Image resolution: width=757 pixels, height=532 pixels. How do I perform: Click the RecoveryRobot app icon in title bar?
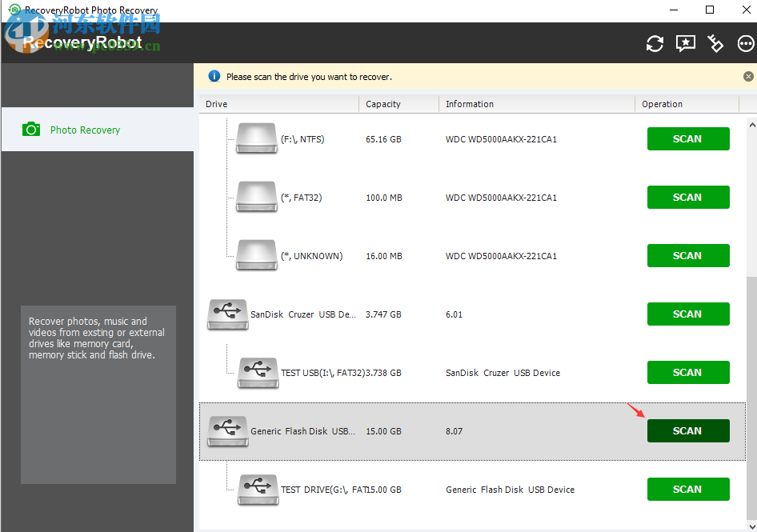click(x=15, y=9)
